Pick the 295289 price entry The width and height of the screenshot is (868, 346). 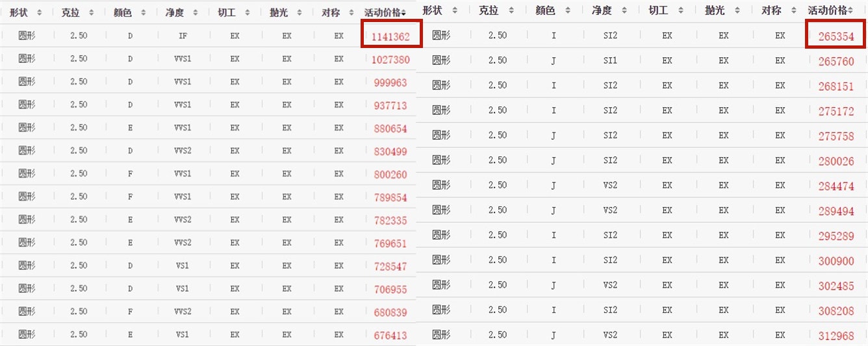pyautogui.click(x=836, y=236)
